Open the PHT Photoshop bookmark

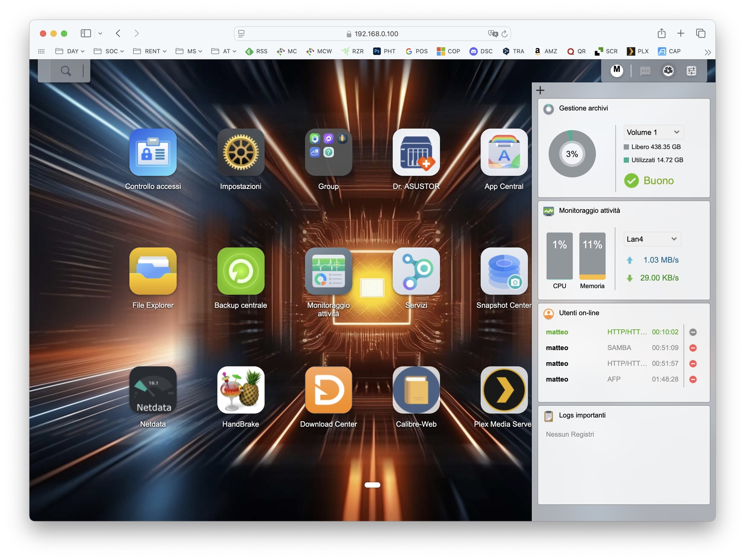384,51
